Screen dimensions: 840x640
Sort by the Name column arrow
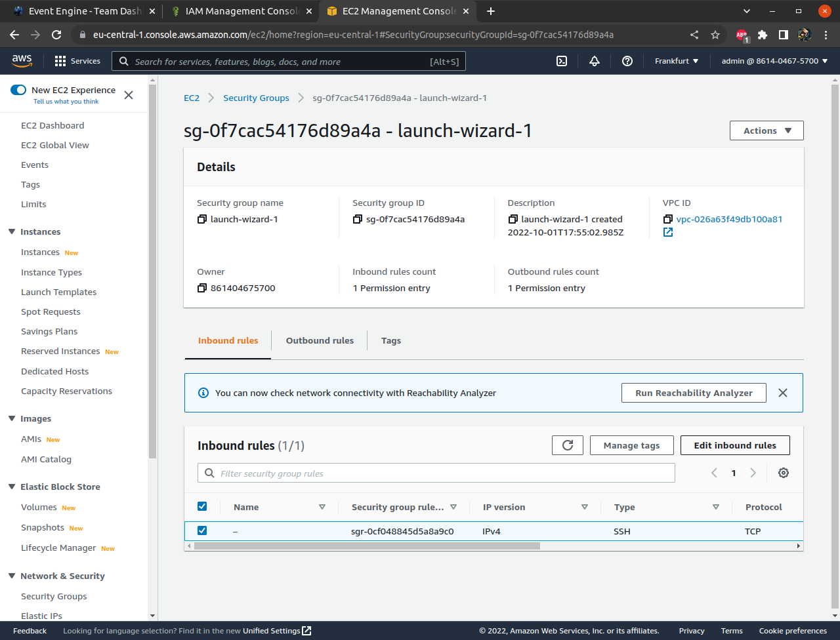pos(322,507)
